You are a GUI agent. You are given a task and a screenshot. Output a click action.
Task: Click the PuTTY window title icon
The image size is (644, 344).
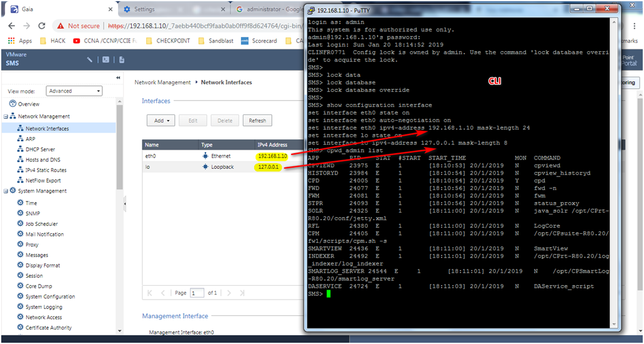point(312,10)
